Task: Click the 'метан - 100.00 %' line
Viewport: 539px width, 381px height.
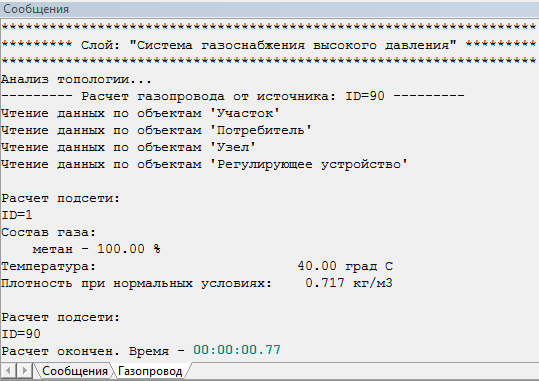Action: pos(97,249)
